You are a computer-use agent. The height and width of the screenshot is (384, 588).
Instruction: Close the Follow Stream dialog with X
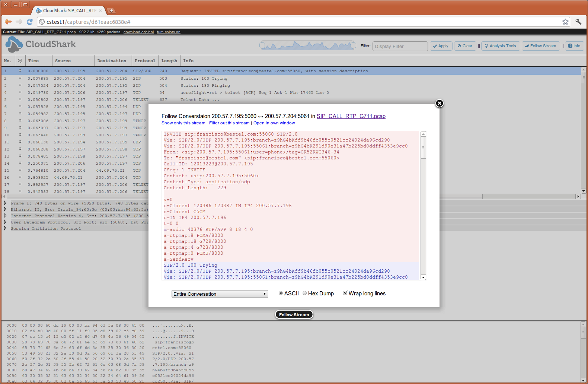point(440,103)
